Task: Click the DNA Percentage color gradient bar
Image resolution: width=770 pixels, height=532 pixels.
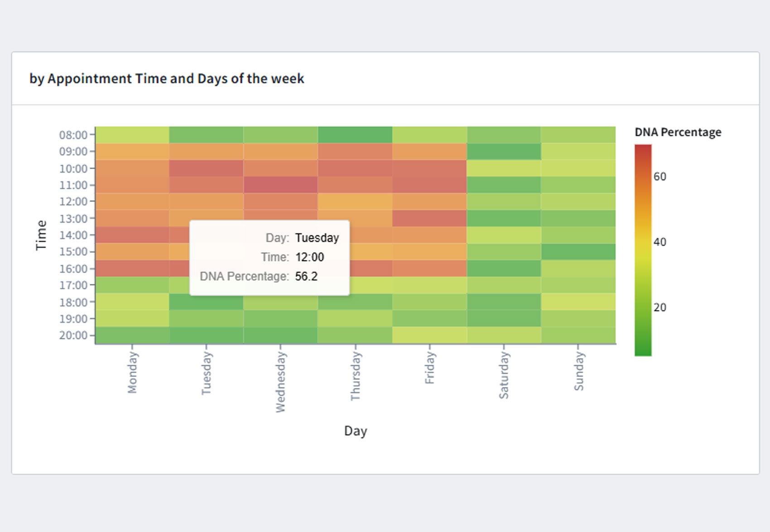Action: pos(643,250)
